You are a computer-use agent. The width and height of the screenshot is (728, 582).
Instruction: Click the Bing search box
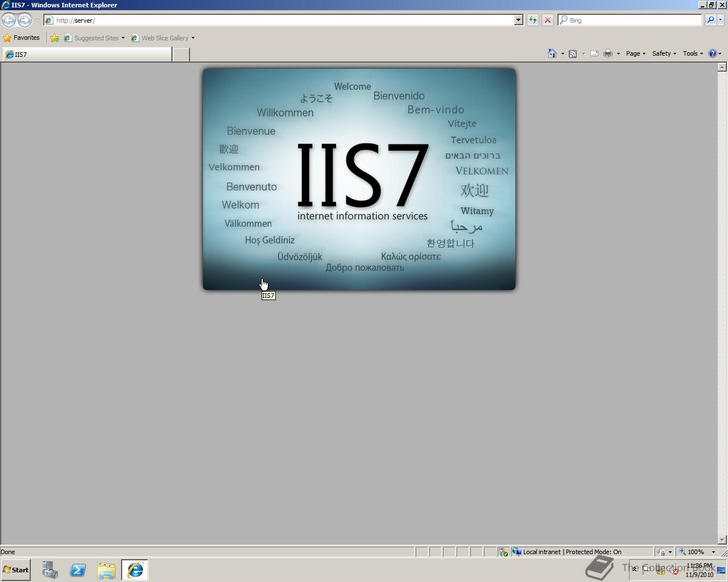pyautogui.click(x=630, y=20)
